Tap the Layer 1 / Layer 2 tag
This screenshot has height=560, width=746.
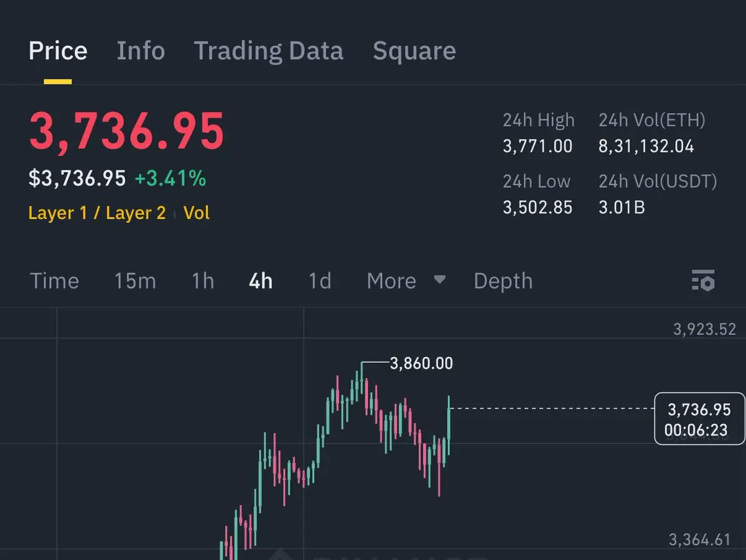97,213
